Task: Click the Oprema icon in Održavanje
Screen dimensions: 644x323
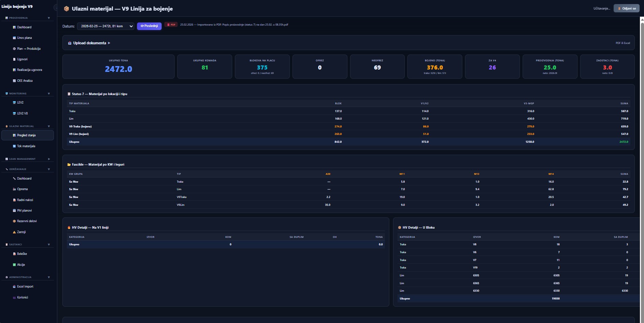Action: (x=14, y=189)
